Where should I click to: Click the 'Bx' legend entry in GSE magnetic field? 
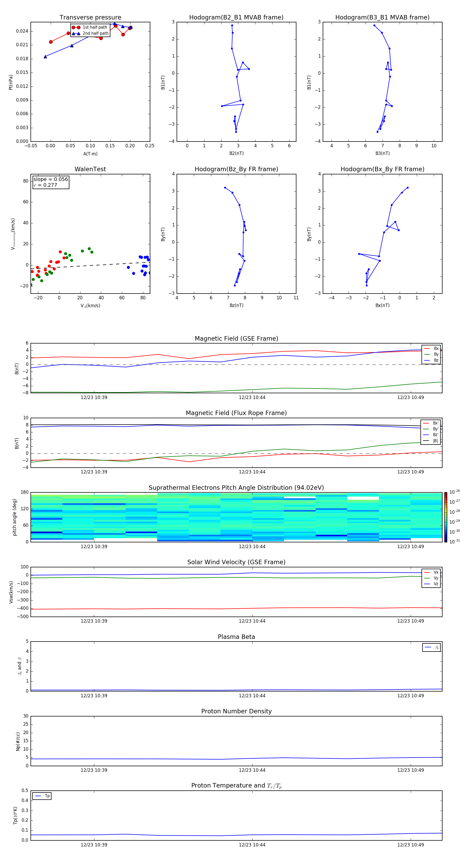pos(431,349)
